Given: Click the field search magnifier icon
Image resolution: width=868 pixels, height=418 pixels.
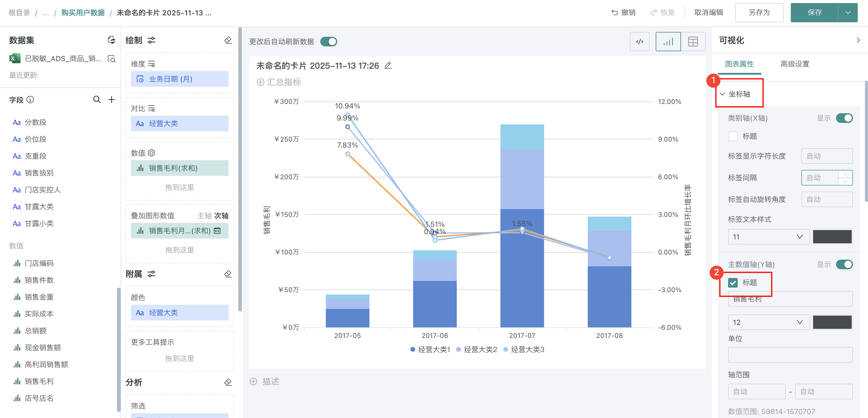Looking at the screenshot, I should pyautogui.click(x=97, y=99).
